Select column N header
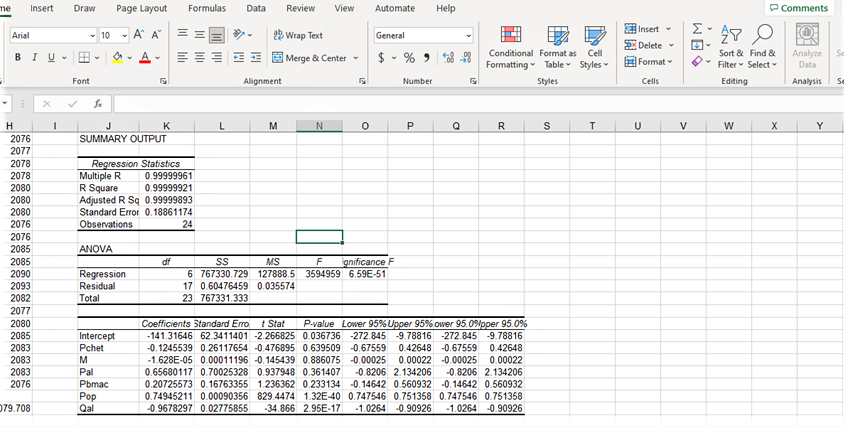Image resolution: width=844 pixels, height=429 pixels. pyautogui.click(x=319, y=126)
